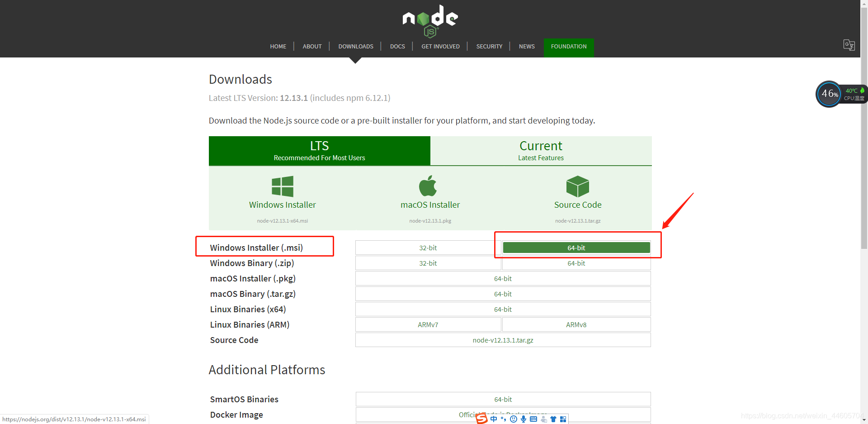Screen dimensions: 868x424
Task: Download Linux Binaries ARMv8
Action: (576, 324)
